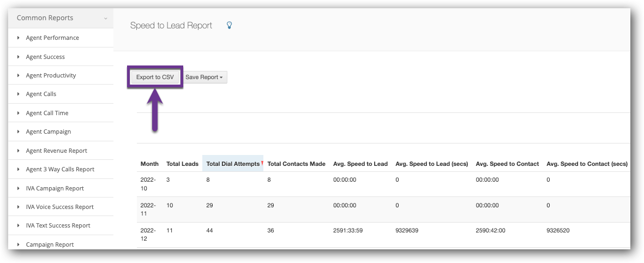Open IVA Voice Success Report
Image resolution: width=644 pixels, height=263 pixels.
tap(59, 207)
